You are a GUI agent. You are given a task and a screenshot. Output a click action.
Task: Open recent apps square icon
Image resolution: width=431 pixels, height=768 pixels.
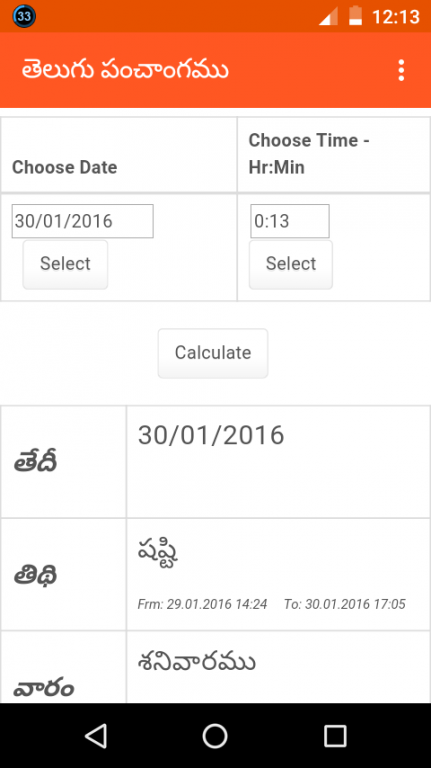point(335,736)
